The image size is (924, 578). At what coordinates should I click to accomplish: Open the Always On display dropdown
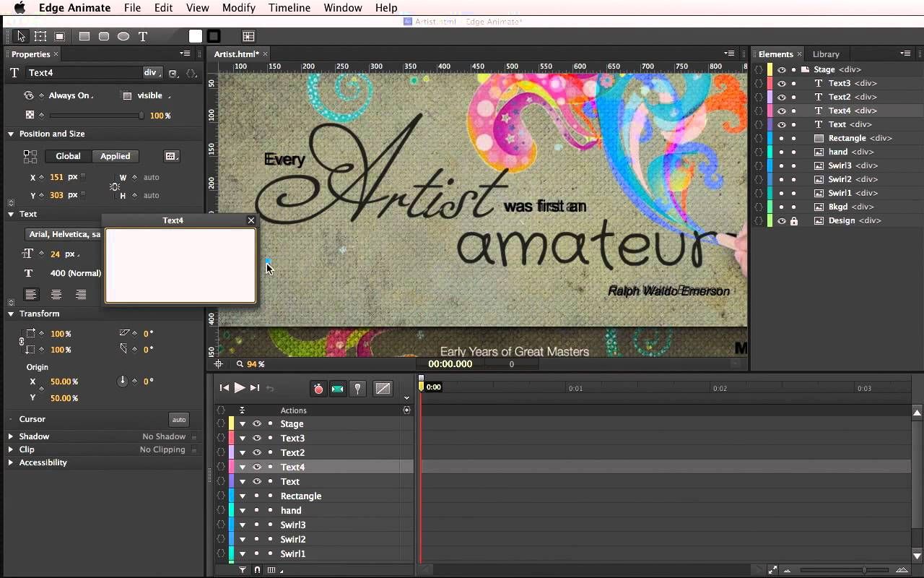pyautogui.click(x=71, y=95)
